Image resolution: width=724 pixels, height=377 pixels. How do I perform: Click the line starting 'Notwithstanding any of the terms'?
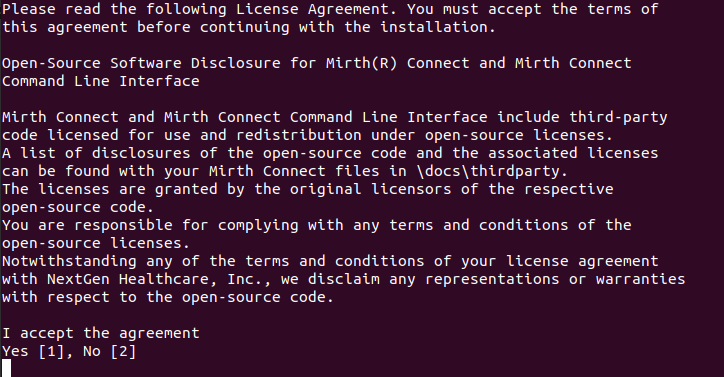click(330, 261)
